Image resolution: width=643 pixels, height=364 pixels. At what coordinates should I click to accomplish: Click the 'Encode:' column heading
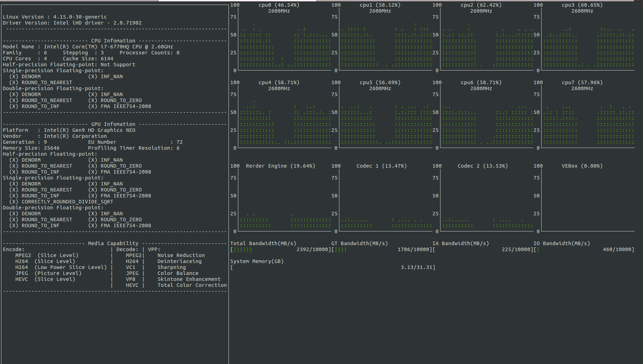tap(14, 249)
